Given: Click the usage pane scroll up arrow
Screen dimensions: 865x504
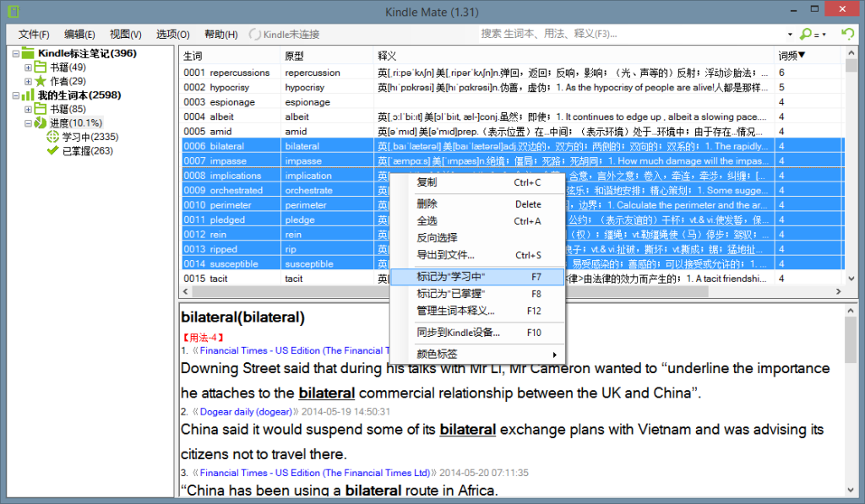Looking at the screenshot, I should point(851,311).
